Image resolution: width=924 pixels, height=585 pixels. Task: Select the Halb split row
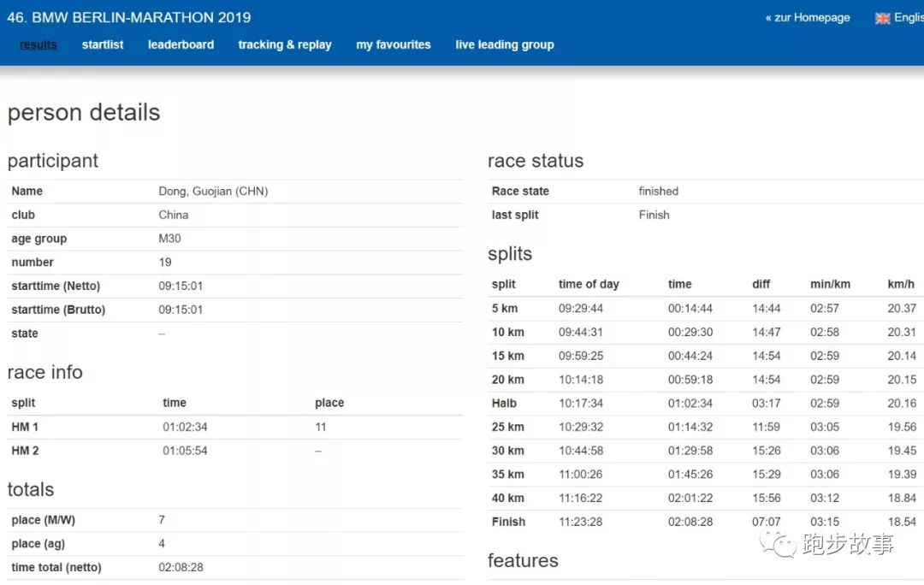(504, 404)
